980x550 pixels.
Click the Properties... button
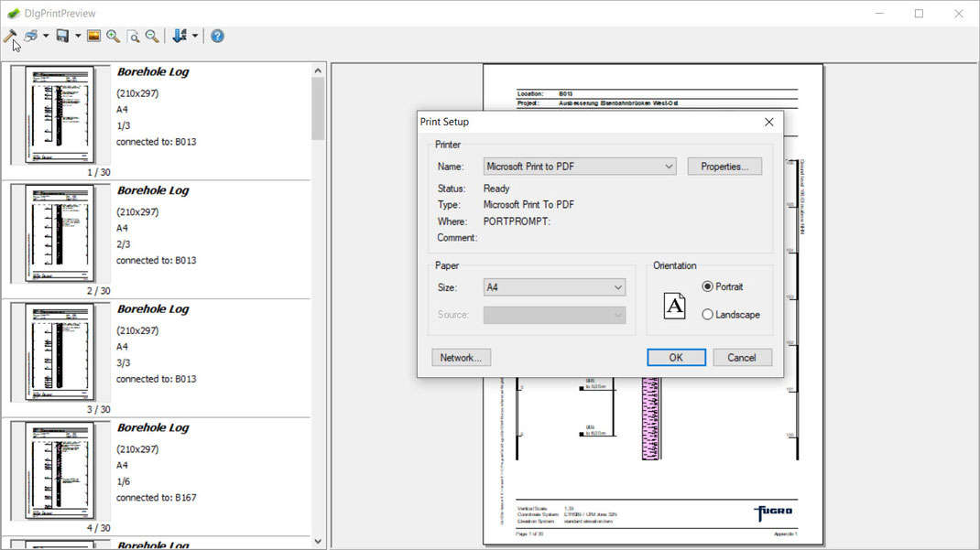coord(724,167)
